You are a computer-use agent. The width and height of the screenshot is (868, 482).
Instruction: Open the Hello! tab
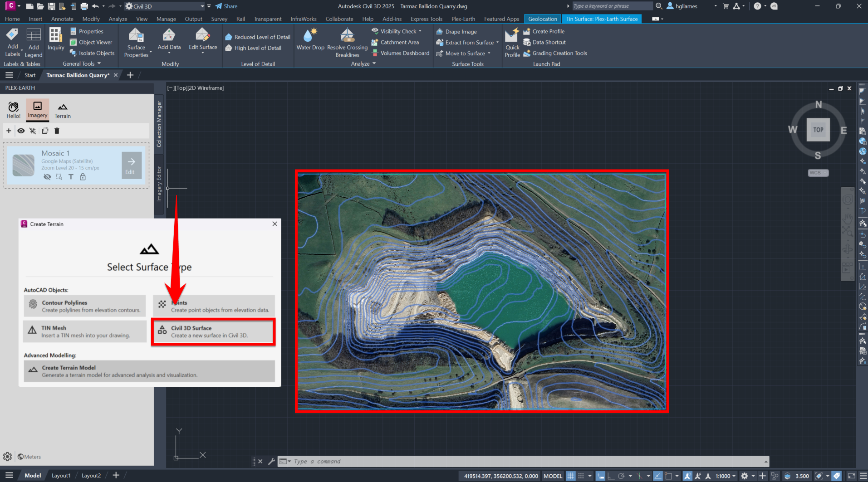pyautogui.click(x=14, y=110)
